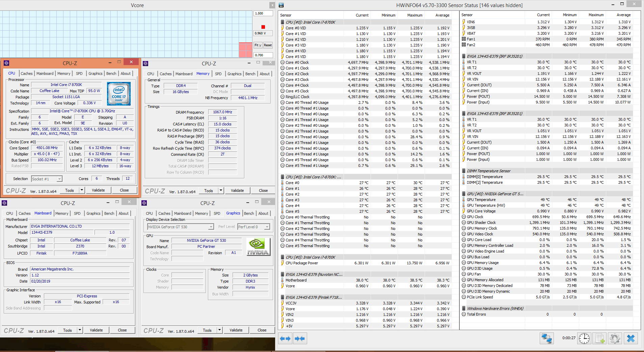Image resolution: width=644 pixels, height=352 pixels.
Task: Click the lightning icon next to Core #0 VID
Action: pyautogui.click(x=283, y=28)
